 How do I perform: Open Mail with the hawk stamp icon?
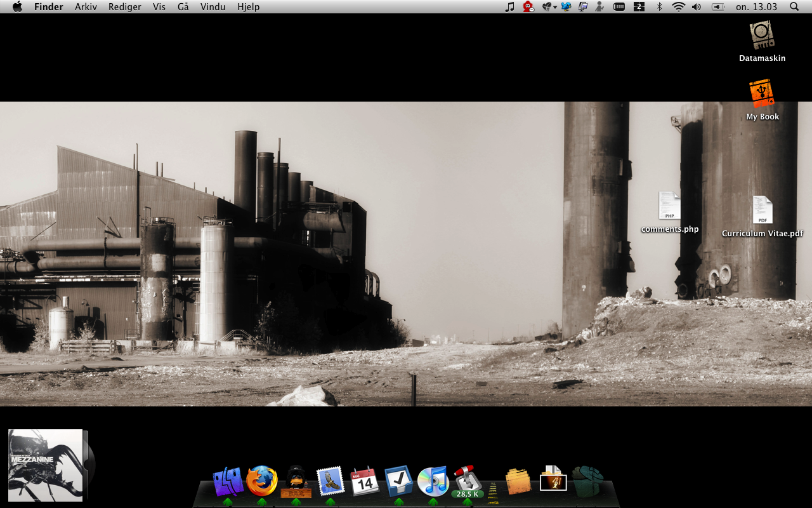[331, 481]
